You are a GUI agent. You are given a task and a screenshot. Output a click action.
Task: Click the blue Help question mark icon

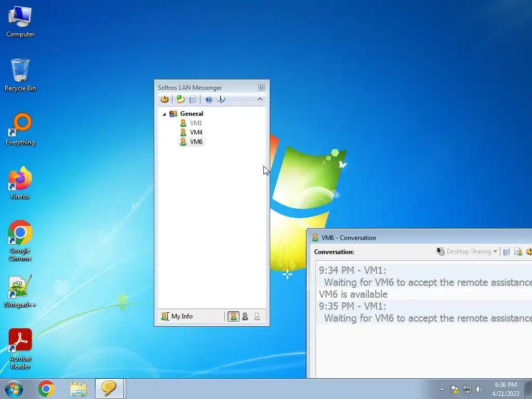209,99
